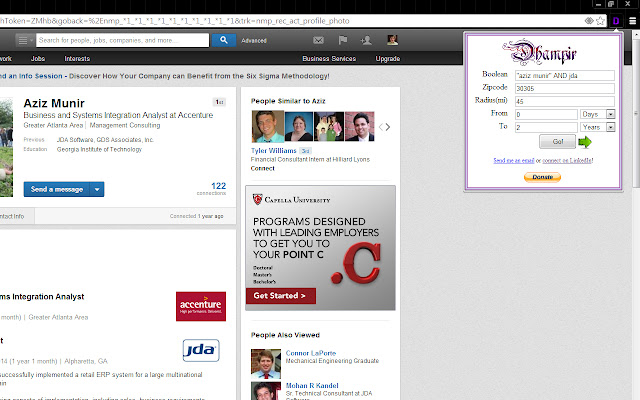The height and width of the screenshot is (400, 640).
Task: Bookmark this page with the star icon
Action: (x=600, y=20)
